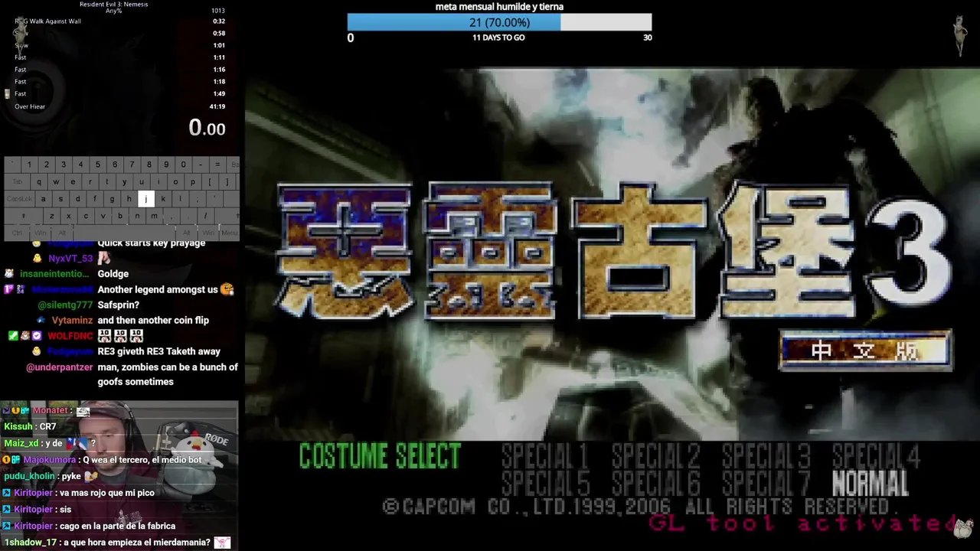
Task: Click the emote after pudu_kholin's 'pyke'
Action: click(x=91, y=476)
